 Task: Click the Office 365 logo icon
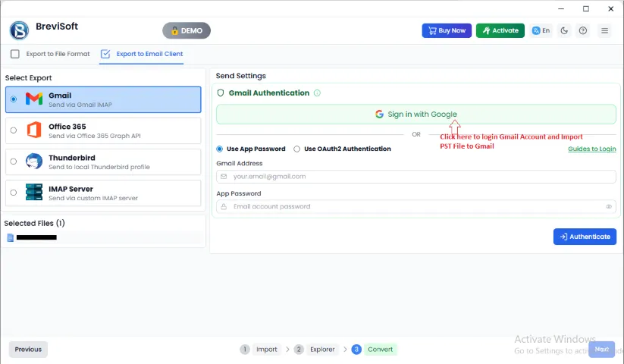[x=34, y=130]
